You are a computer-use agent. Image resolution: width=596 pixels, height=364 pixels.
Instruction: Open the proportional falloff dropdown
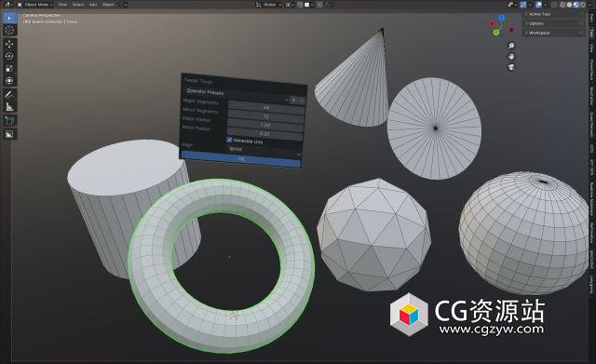[328, 5]
